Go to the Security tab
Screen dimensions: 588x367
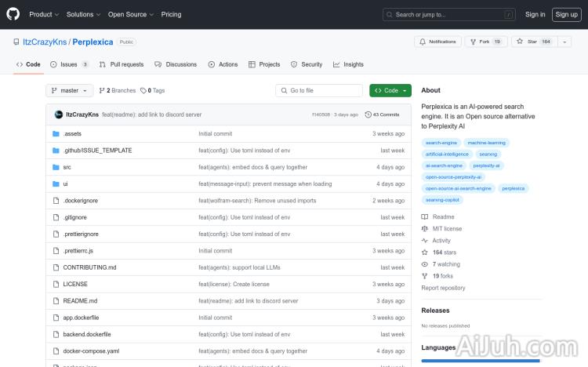pyautogui.click(x=307, y=64)
